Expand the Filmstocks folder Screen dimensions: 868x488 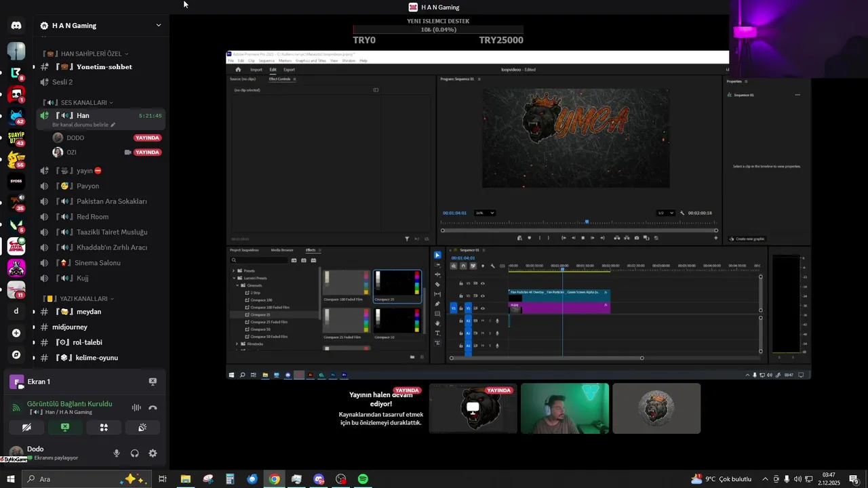(237, 344)
